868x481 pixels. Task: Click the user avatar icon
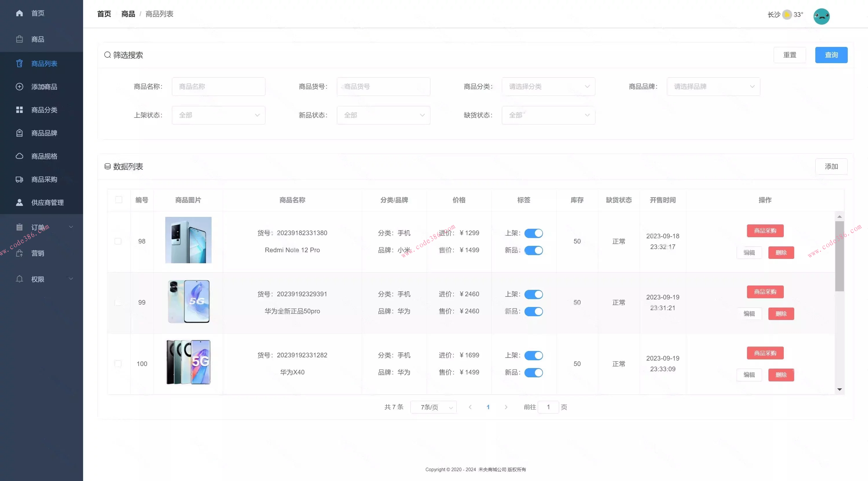pos(821,16)
